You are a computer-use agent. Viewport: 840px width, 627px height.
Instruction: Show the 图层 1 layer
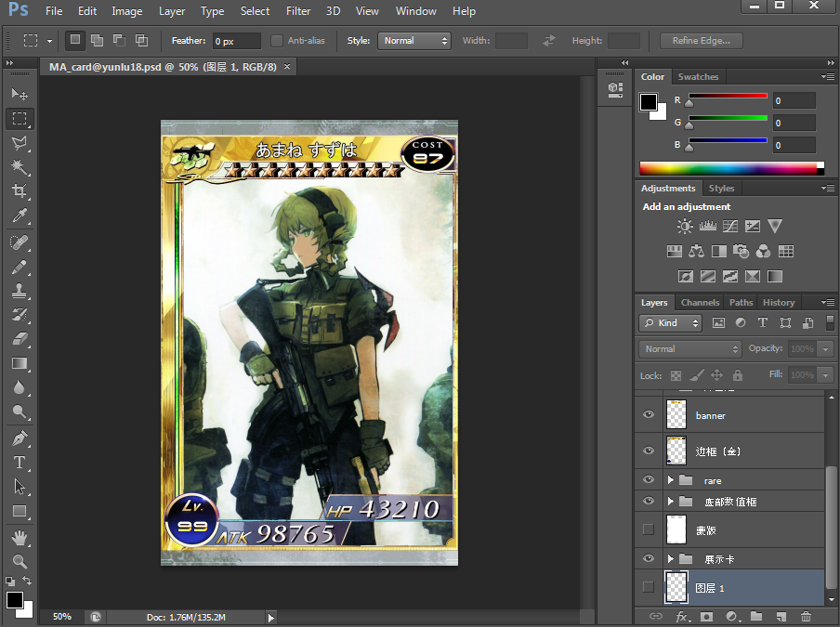(649, 587)
